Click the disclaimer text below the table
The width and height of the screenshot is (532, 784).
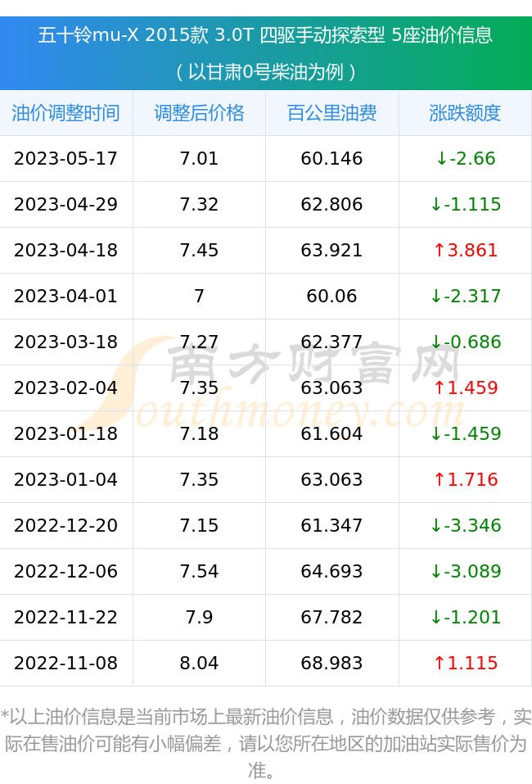tap(266, 744)
